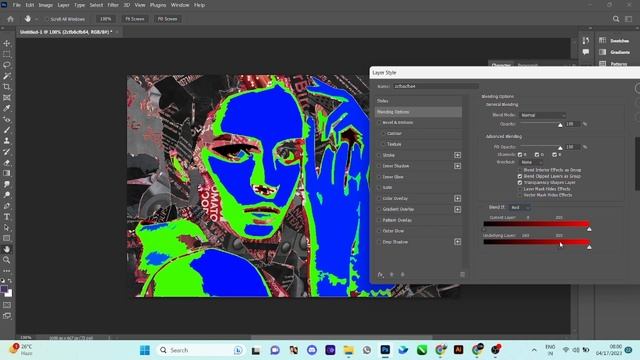Enable the Inner Shadow checkbox
The image size is (640, 360).
(379, 166)
